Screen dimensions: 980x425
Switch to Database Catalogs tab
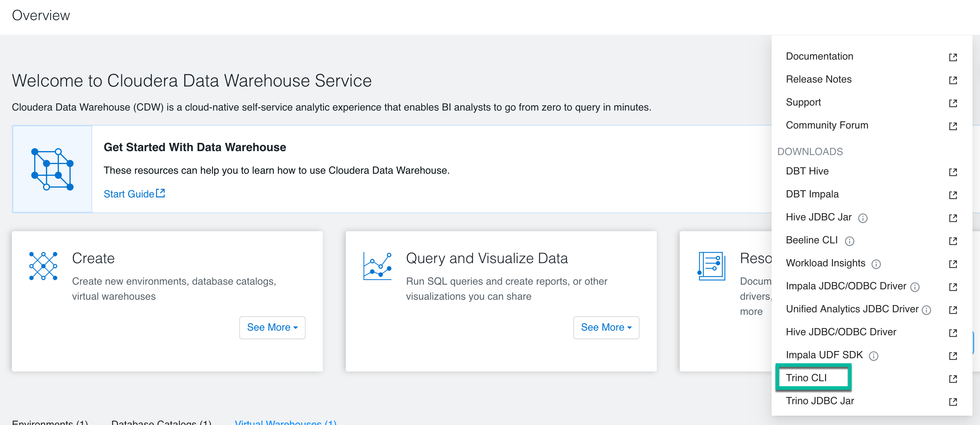(161, 422)
